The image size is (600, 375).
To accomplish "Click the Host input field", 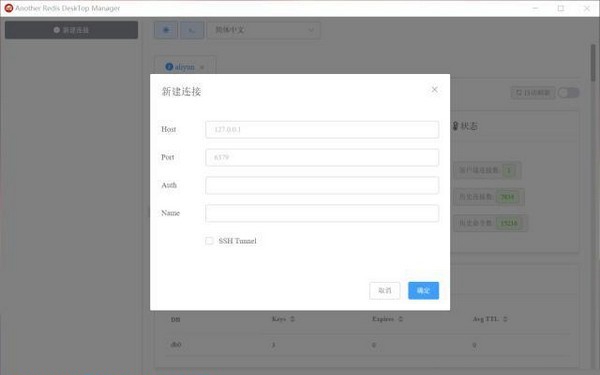I will tap(322, 129).
